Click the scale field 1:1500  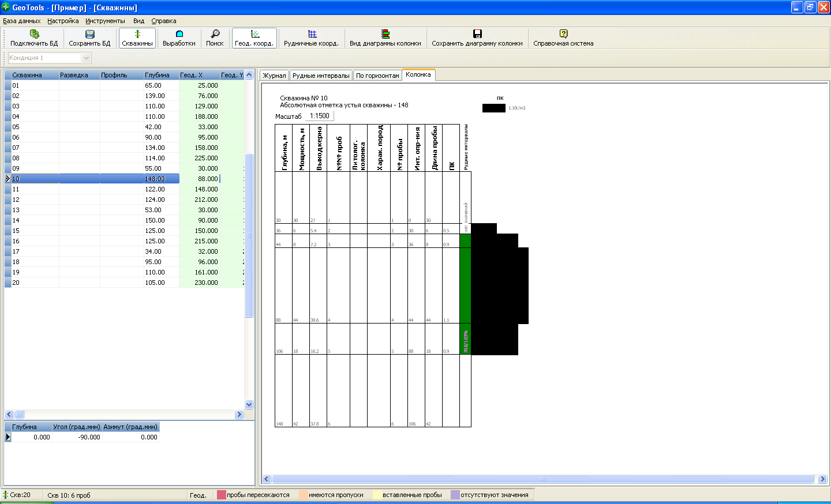320,116
